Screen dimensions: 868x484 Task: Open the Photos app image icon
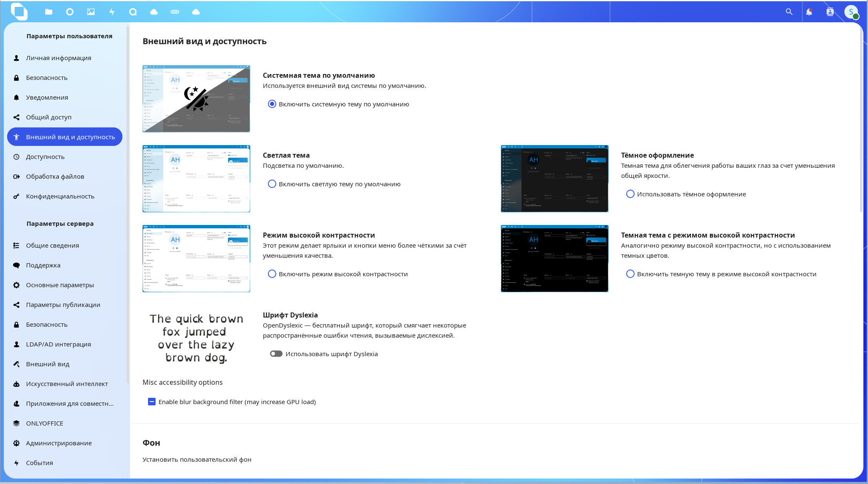pos(91,12)
